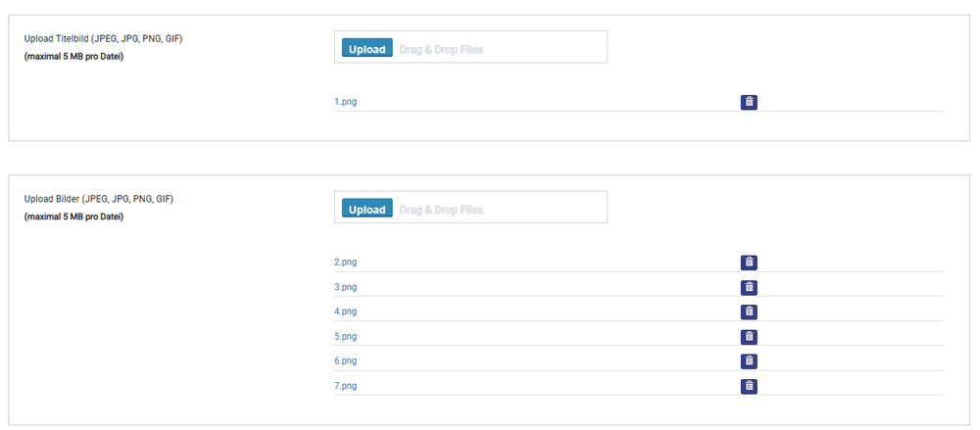This screenshot has width=980, height=430.
Task: Click the 'Upload Bilder' label text
Action: click(x=53, y=199)
